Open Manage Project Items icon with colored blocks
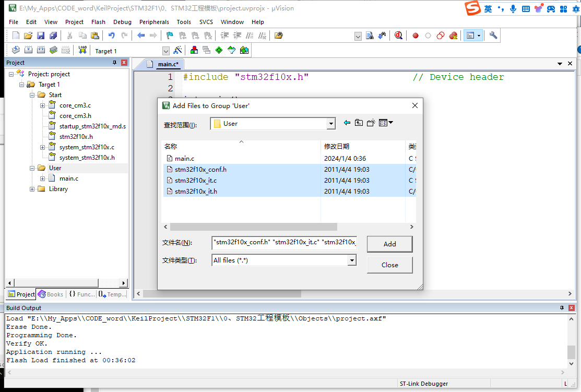Image resolution: width=581 pixels, height=392 pixels. [x=194, y=50]
